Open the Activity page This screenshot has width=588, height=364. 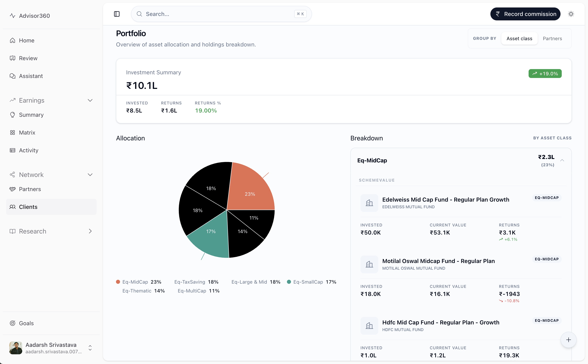(51, 150)
